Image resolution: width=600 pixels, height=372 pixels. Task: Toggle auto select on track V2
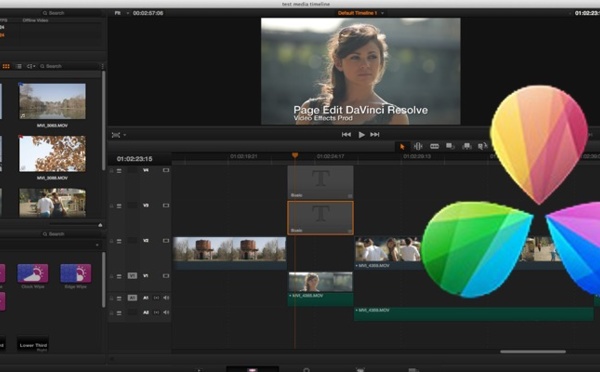click(119, 241)
